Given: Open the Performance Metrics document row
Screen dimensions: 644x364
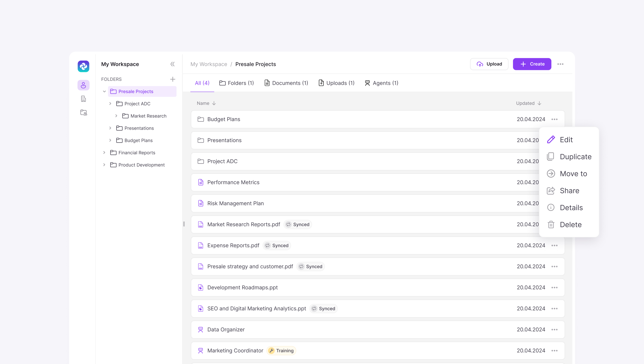Looking at the screenshot, I should (x=233, y=182).
